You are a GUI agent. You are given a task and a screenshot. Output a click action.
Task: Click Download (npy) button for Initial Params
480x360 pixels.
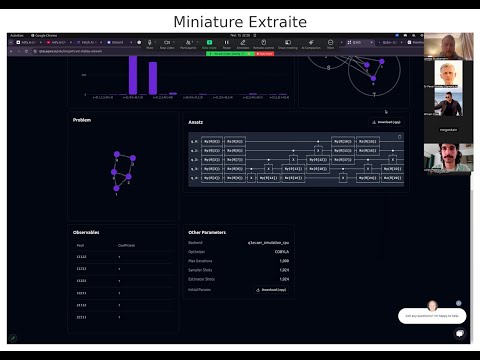click(271, 290)
